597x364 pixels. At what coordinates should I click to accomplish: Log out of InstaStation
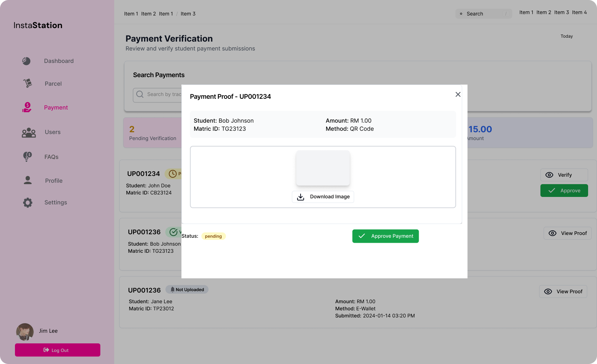coord(58,350)
